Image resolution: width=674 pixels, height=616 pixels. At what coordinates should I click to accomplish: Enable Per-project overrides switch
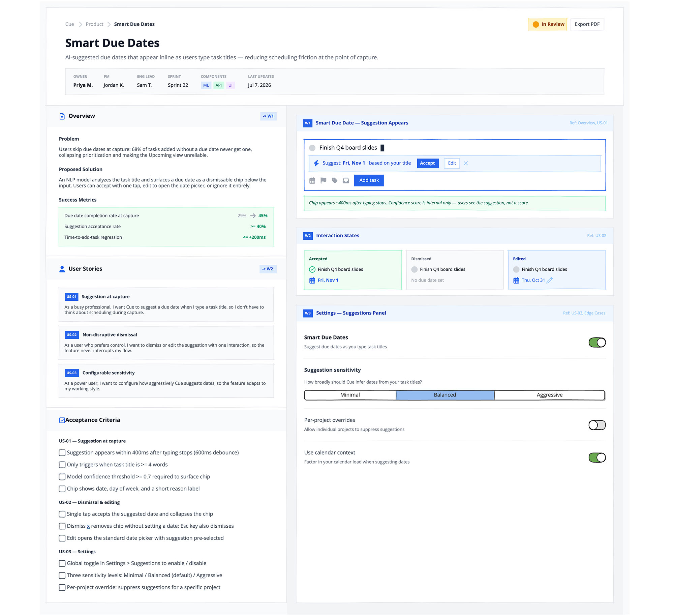coord(597,425)
